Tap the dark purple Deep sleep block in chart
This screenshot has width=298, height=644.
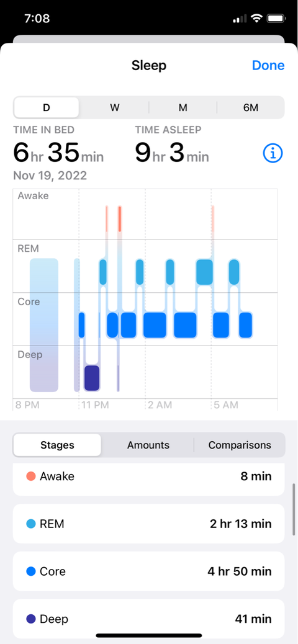click(x=92, y=378)
